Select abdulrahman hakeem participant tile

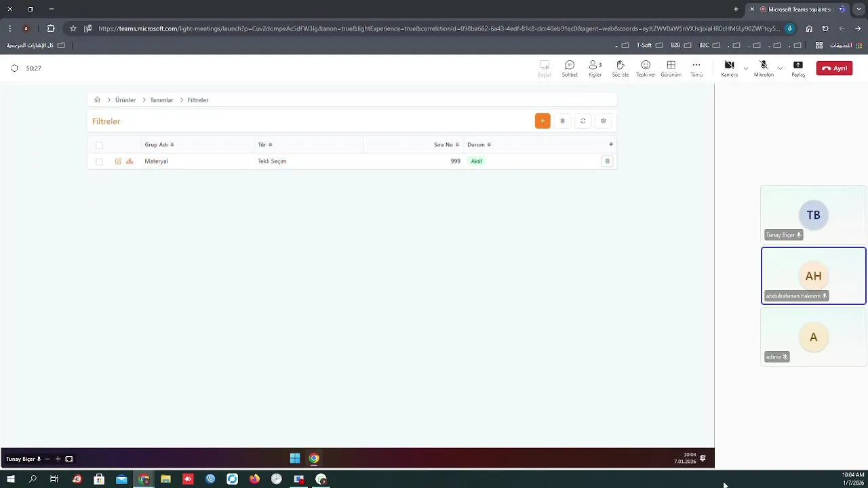click(x=814, y=276)
